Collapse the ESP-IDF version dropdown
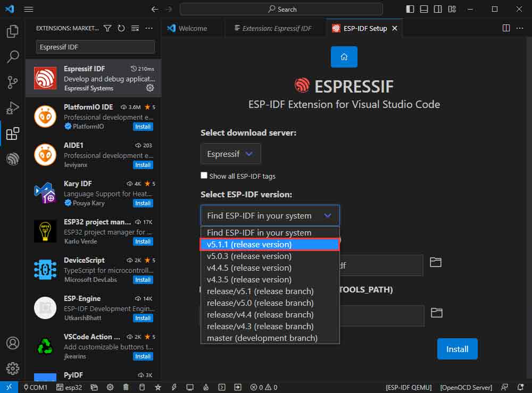Image resolution: width=532 pixels, height=393 pixels. pos(270,216)
